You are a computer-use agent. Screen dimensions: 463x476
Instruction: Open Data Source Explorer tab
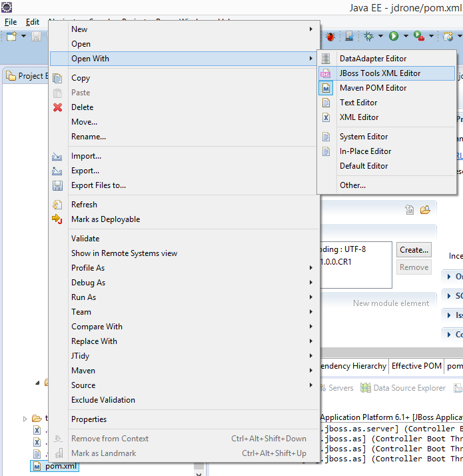pos(403,388)
